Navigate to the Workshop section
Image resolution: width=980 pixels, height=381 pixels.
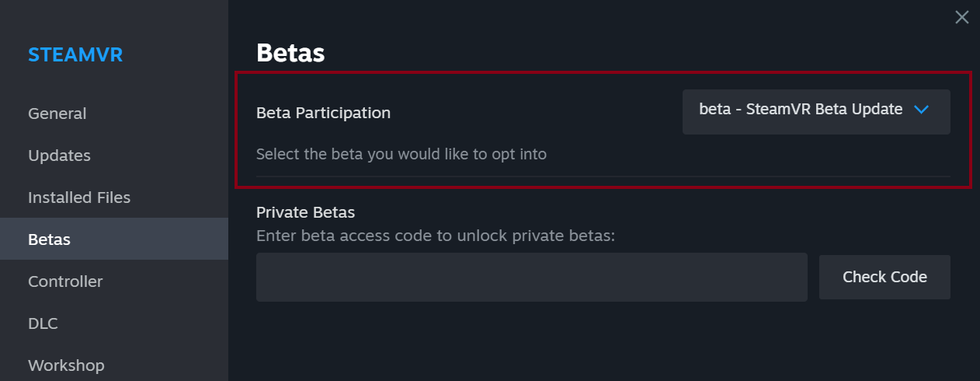pyautogui.click(x=66, y=365)
